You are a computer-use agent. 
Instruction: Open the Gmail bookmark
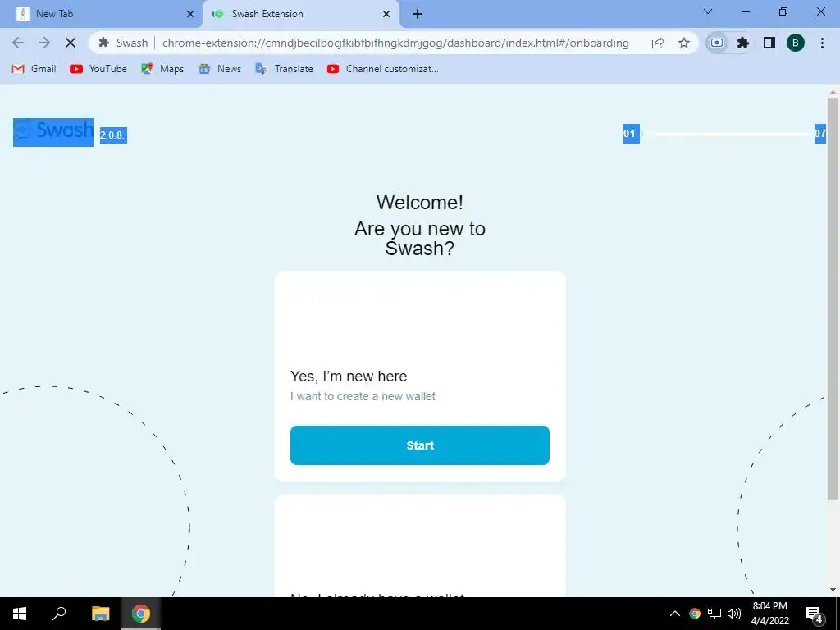[x=34, y=69]
